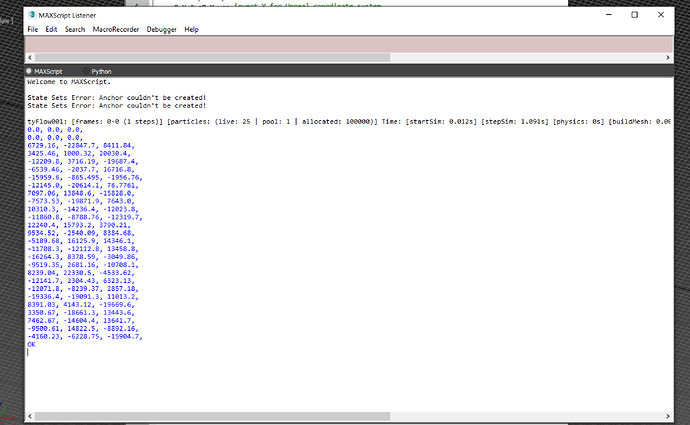Open the Debugger menu

[160, 30]
